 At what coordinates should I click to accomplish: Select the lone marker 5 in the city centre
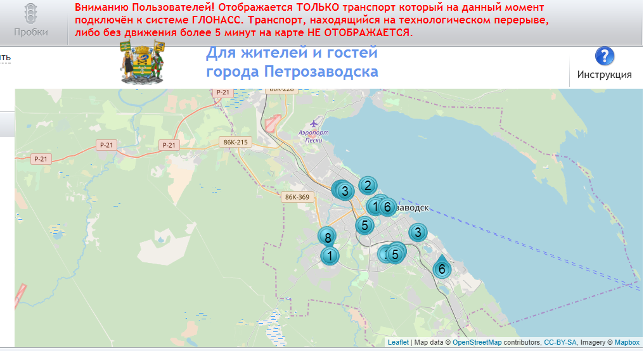pyautogui.click(x=364, y=225)
